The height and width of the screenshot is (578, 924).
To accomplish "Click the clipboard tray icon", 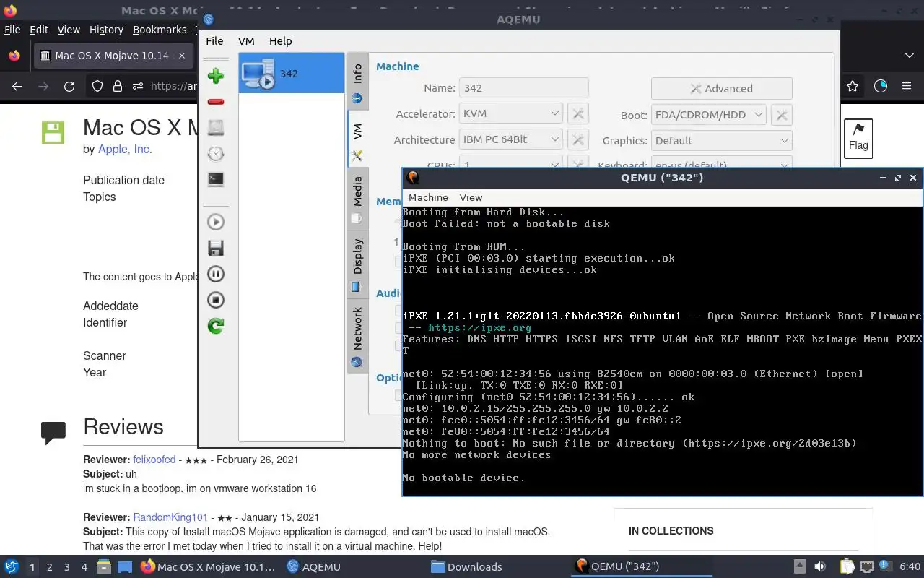I will [x=847, y=566].
